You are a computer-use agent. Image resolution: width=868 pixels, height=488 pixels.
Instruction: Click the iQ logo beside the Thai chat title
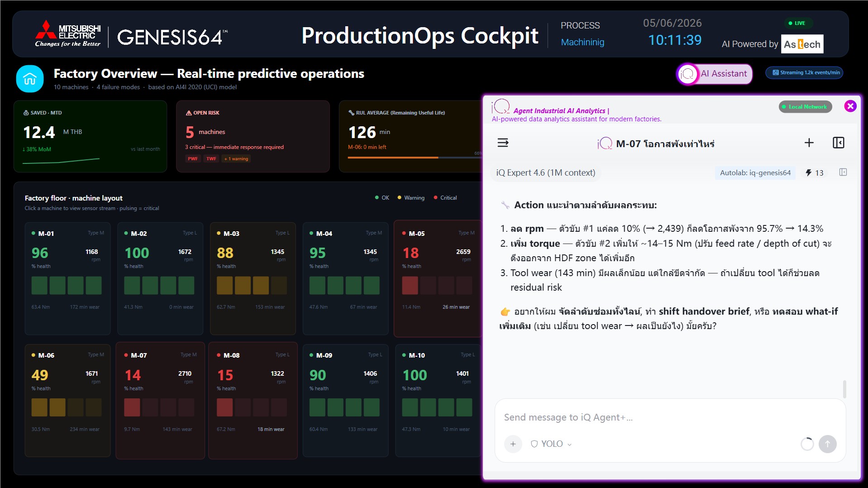click(605, 144)
